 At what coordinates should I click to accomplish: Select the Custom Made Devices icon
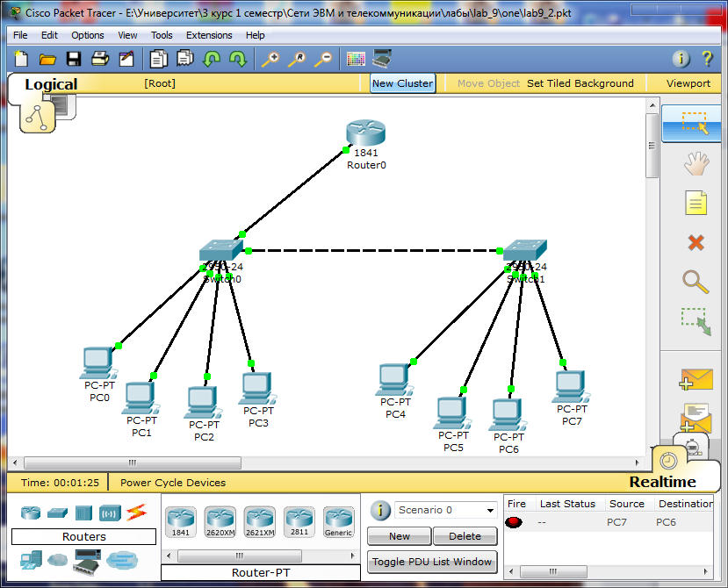click(87, 562)
